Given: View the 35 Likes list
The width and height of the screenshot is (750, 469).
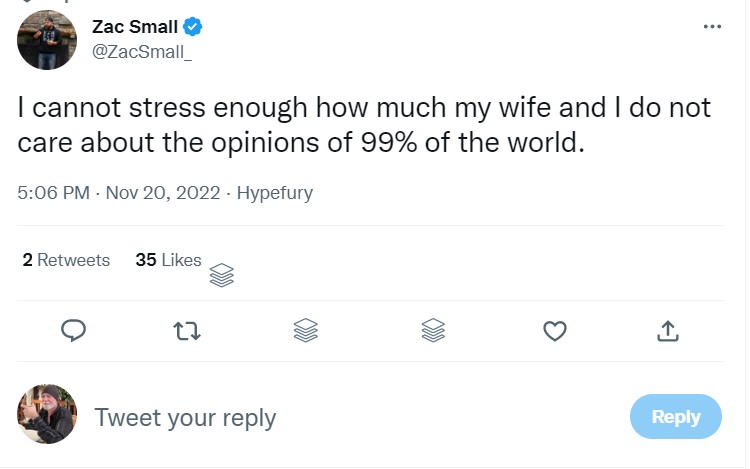Looking at the screenshot, I should pyautogui.click(x=168, y=260).
